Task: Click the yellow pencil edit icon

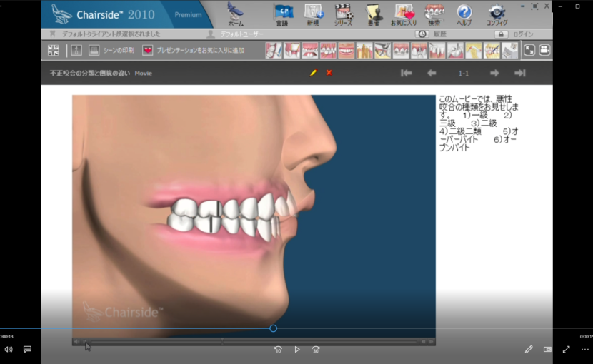Action: 313,73
